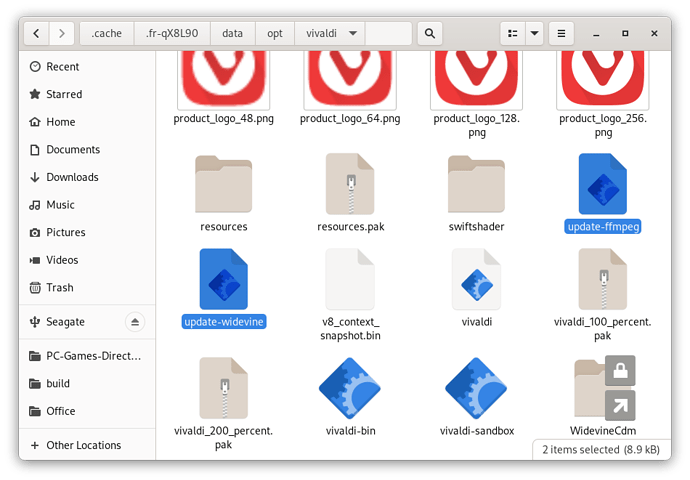Go forward with the right arrow button
The width and height of the screenshot is (690, 480).
(62, 33)
